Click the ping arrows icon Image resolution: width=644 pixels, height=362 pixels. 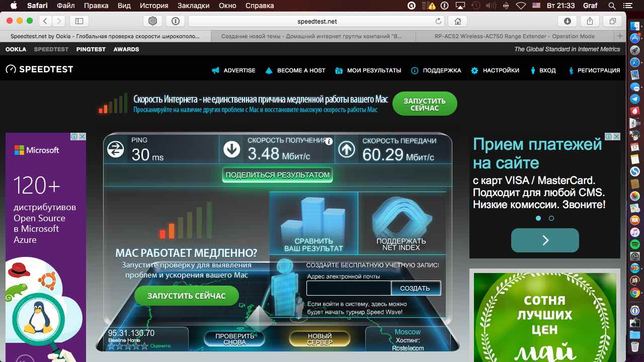coord(116,149)
